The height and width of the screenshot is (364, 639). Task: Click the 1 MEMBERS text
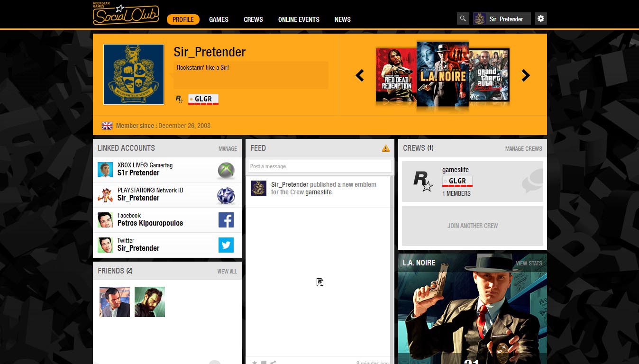pos(456,193)
